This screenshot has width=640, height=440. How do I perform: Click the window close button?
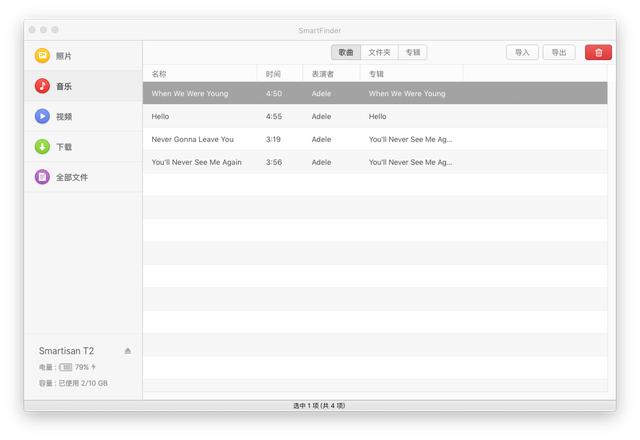[32, 30]
